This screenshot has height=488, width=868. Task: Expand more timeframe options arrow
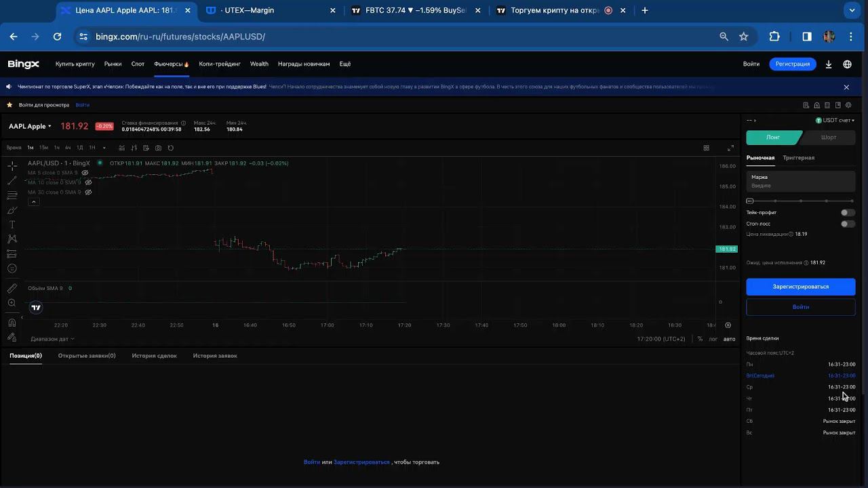click(x=104, y=148)
